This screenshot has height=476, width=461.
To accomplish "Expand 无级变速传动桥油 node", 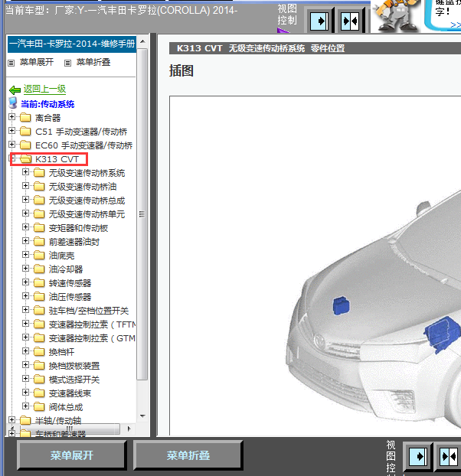I will click(25, 186).
